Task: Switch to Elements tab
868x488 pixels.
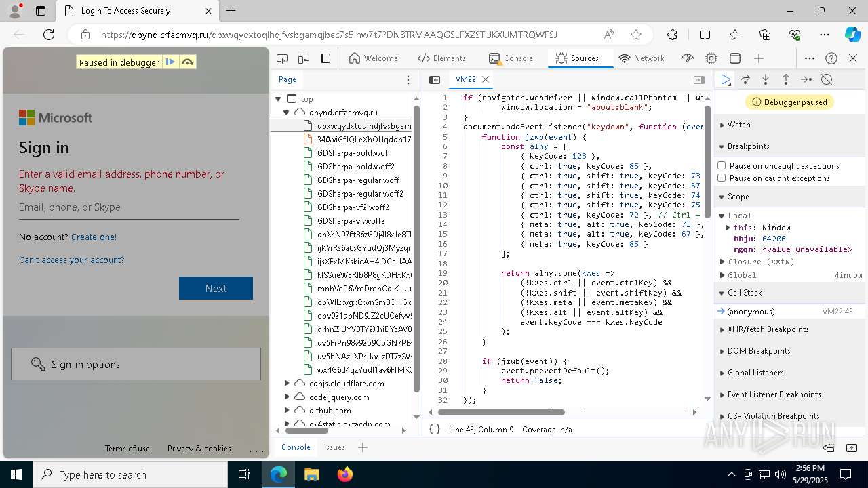Action: (442, 58)
